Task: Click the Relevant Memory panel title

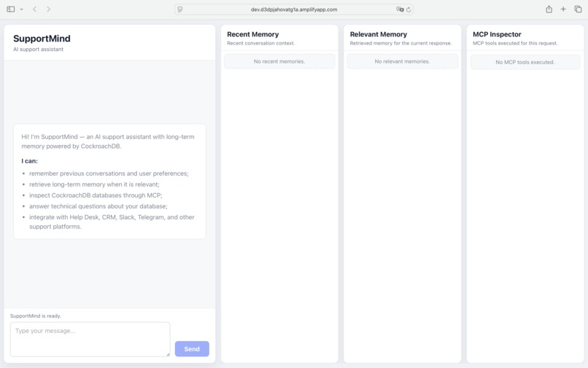Action: point(379,34)
